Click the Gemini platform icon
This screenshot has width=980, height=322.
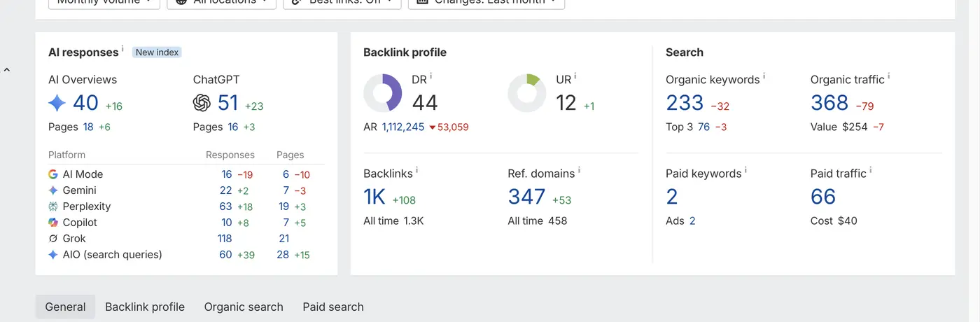[53, 190]
